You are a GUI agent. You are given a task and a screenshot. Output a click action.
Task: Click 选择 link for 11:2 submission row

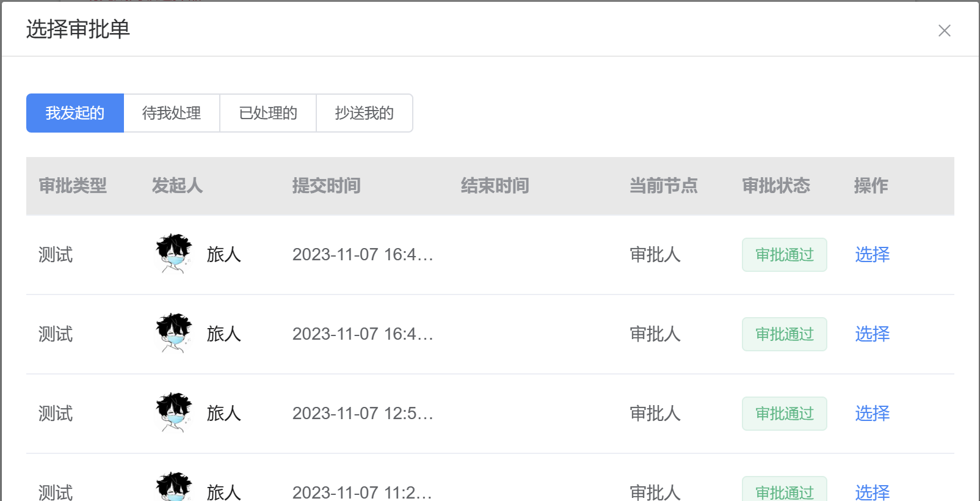[872, 492]
